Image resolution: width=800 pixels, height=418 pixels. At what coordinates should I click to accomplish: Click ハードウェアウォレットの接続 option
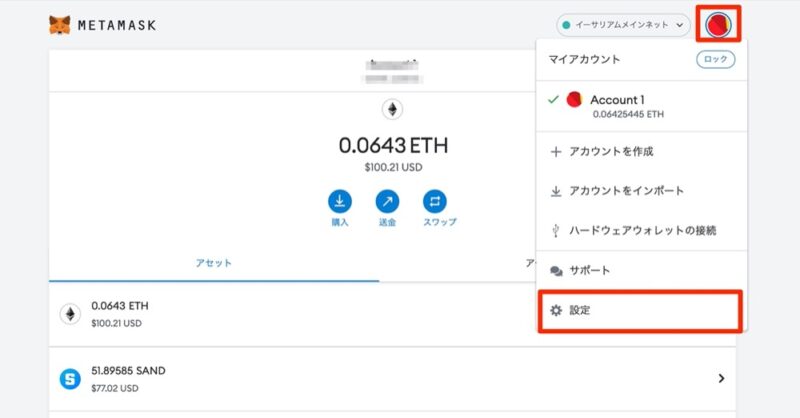pos(641,231)
